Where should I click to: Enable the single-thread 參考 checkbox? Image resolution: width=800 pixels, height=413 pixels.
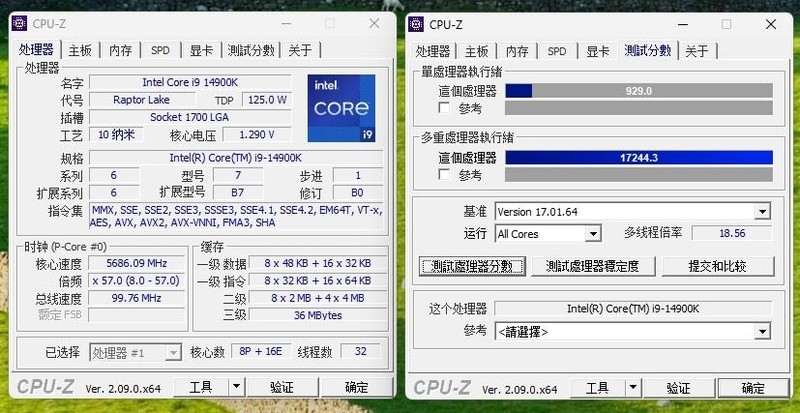click(x=444, y=108)
